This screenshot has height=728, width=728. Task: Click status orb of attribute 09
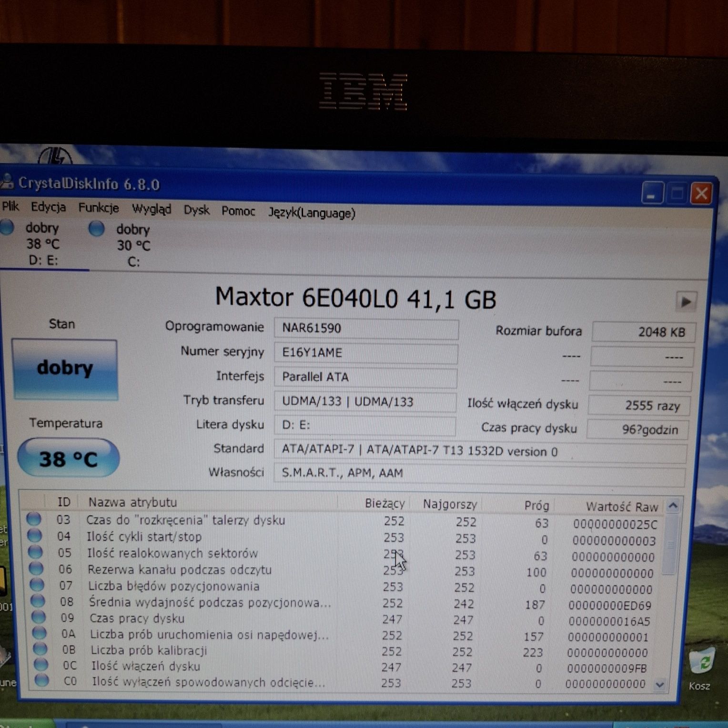coord(39,617)
